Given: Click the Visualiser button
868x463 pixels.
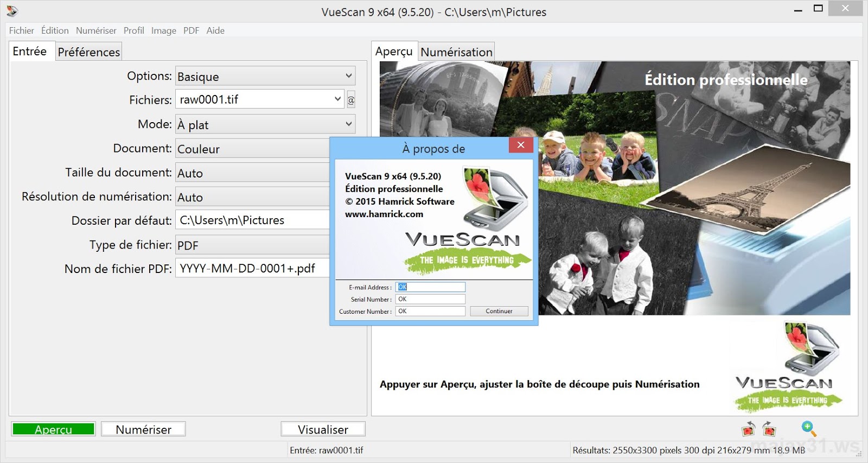Looking at the screenshot, I should point(323,429).
